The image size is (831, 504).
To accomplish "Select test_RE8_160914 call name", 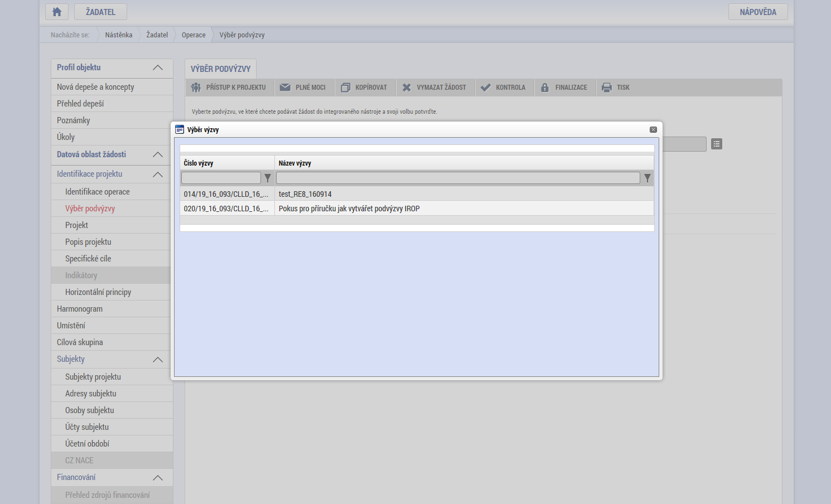I will point(305,194).
